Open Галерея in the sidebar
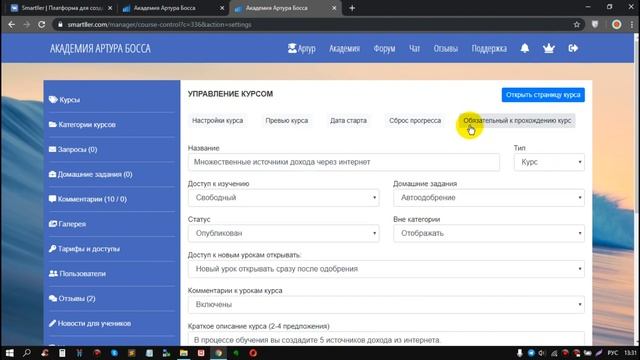This screenshot has width=640, height=360. pyautogui.click(x=67, y=224)
